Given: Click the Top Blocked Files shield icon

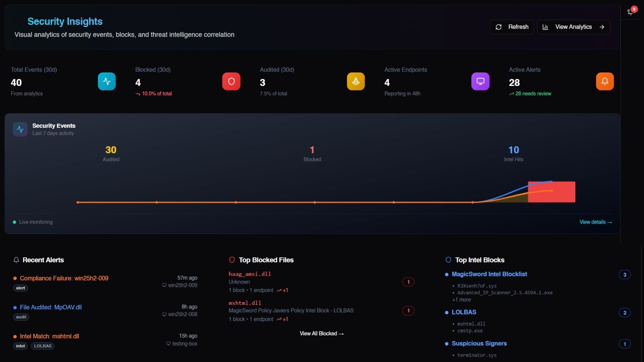Looking at the screenshot, I should coord(232,260).
